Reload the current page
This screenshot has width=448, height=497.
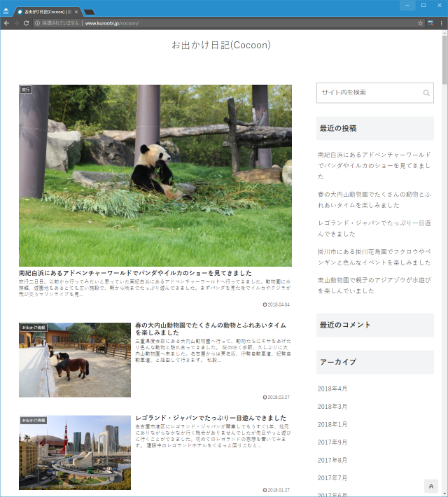(27, 23)
